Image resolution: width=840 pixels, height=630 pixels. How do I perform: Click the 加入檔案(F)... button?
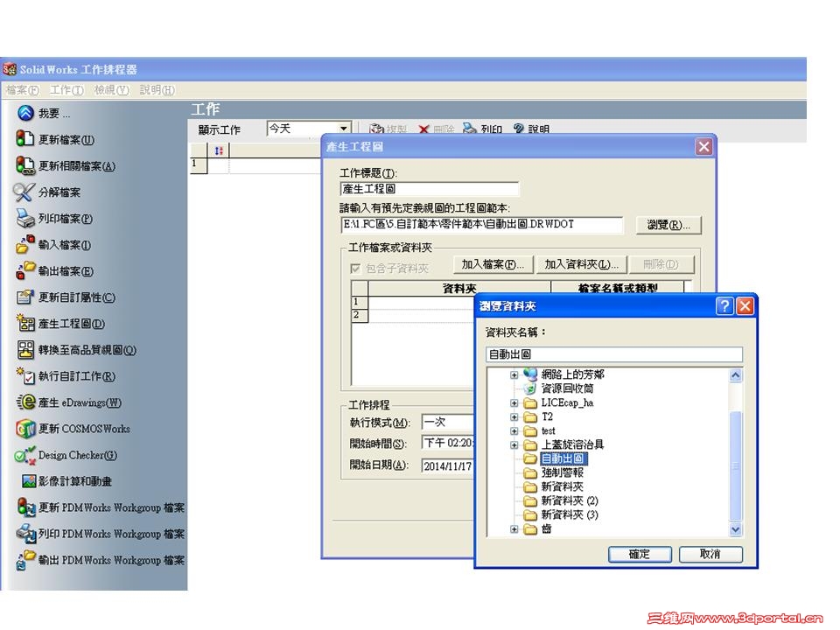(493, 264)
